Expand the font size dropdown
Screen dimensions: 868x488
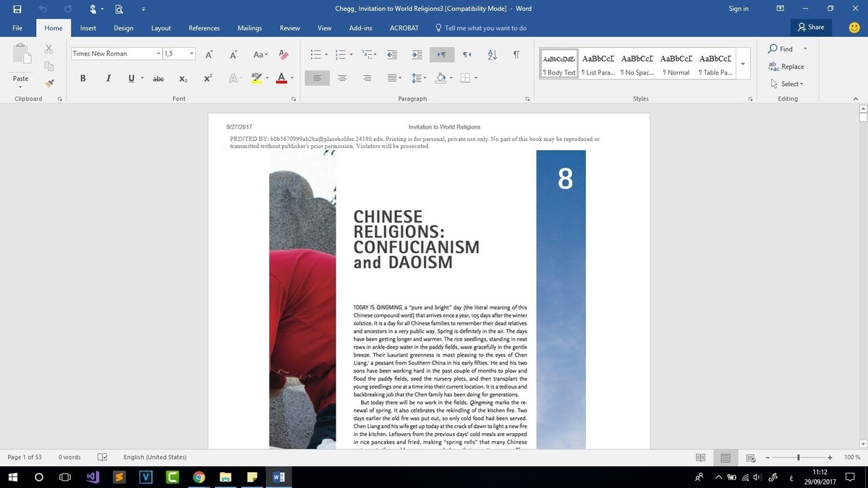tap(192, 54)
